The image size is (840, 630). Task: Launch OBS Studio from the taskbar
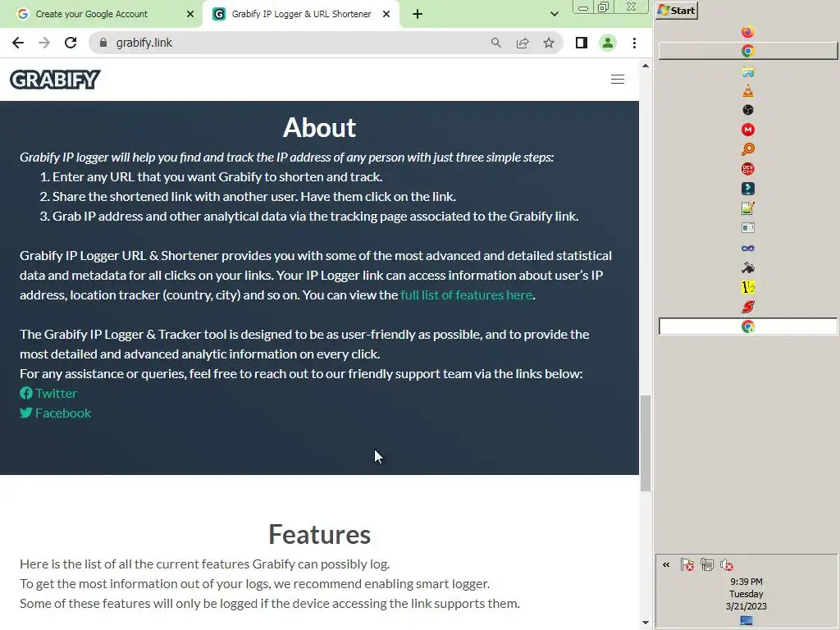click(748, 110)
